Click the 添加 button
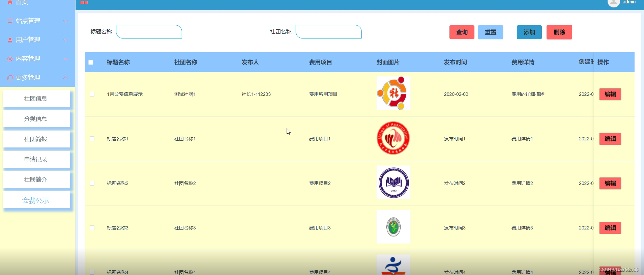Screen dimensions: 644x275 [529, 32]
